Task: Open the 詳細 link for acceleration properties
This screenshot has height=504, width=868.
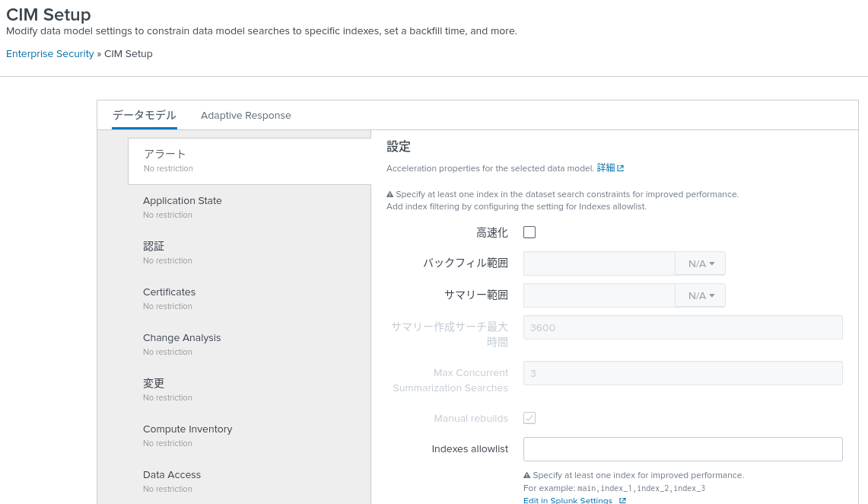Action: pos(610,167)
